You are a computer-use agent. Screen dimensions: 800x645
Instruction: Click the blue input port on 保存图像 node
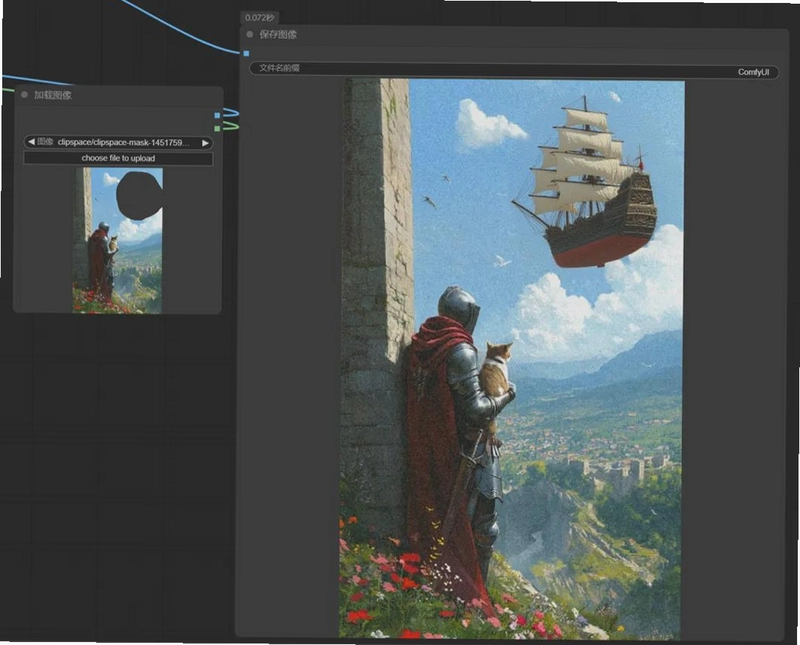[x=246, y=53]
